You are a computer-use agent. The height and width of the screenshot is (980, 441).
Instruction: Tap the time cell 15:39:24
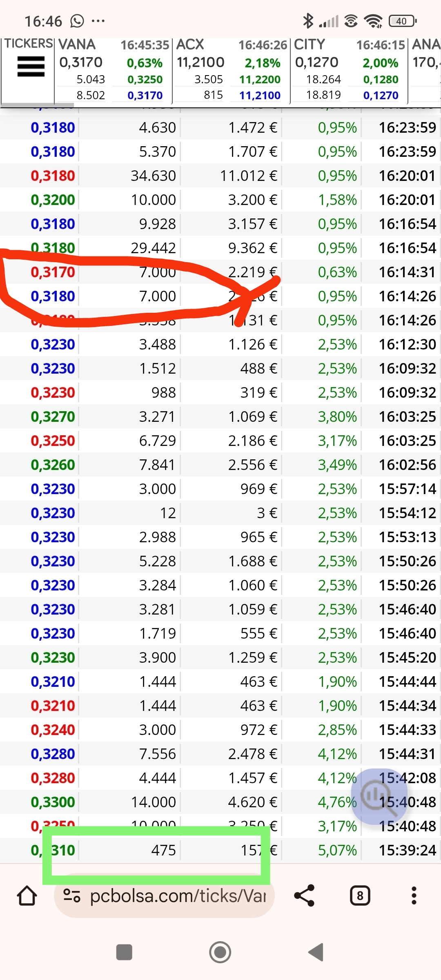tap(407, 850)
